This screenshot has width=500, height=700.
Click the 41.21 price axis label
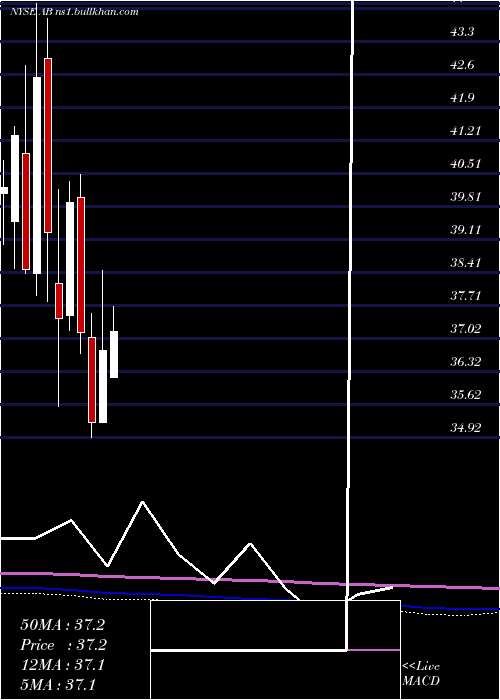pos(465,131)
